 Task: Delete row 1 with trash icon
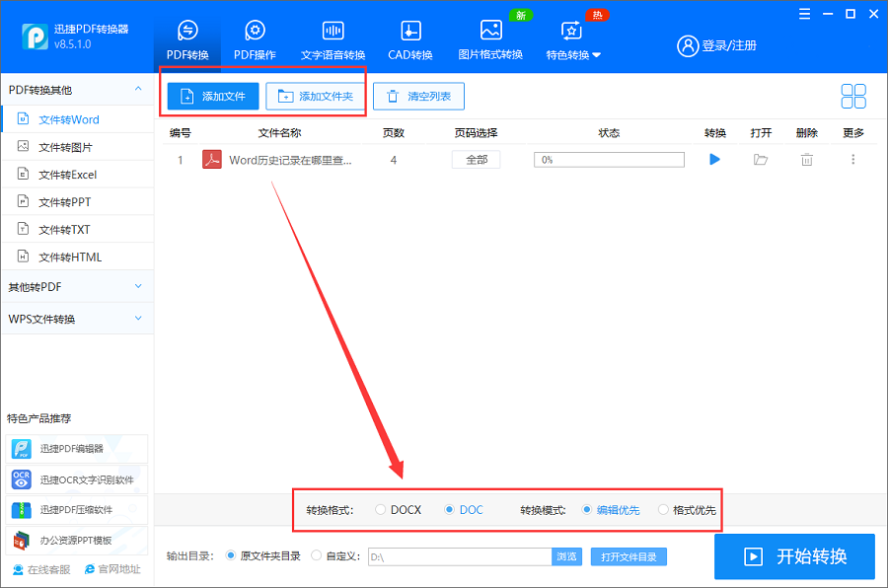pos(806,160)
